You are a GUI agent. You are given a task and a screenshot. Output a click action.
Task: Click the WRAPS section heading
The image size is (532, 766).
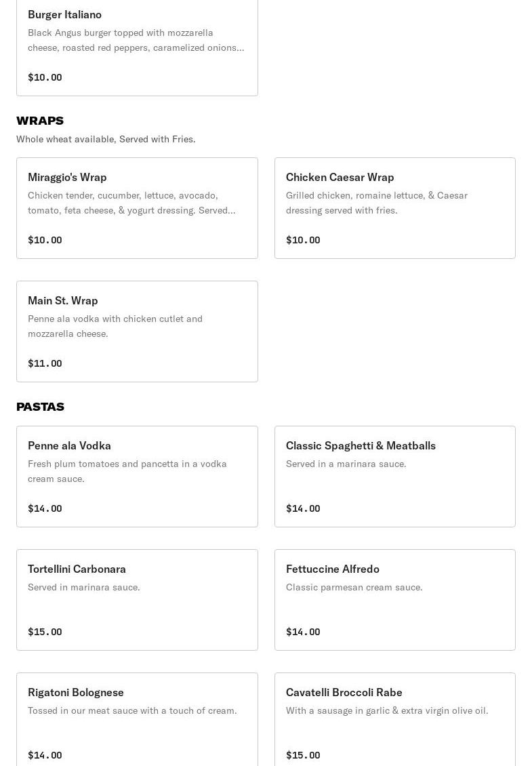pos(40,121)
